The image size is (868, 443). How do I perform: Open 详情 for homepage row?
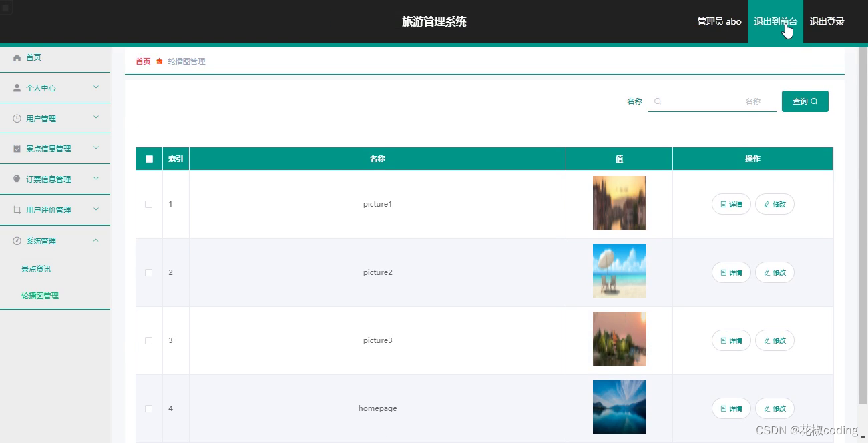731,408
